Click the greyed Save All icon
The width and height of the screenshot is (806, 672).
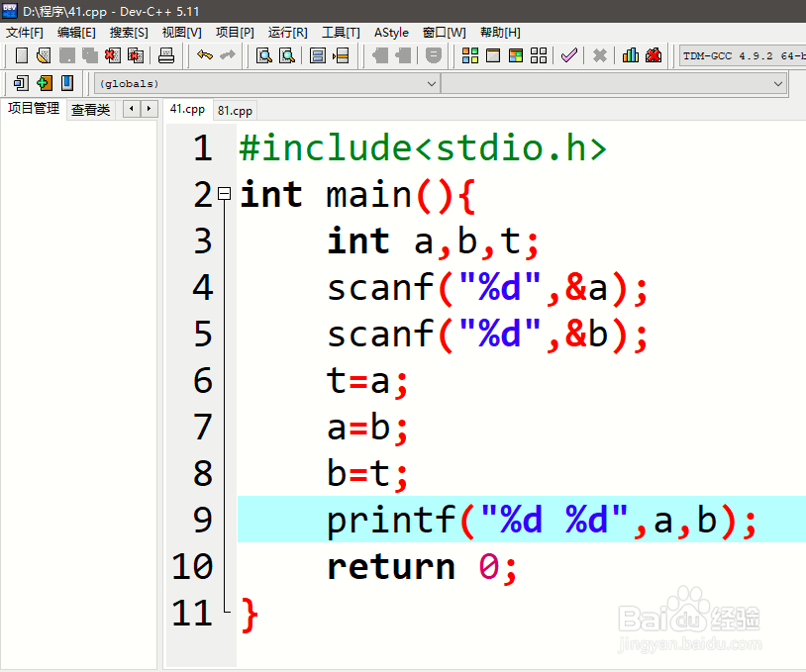[90, 55]
